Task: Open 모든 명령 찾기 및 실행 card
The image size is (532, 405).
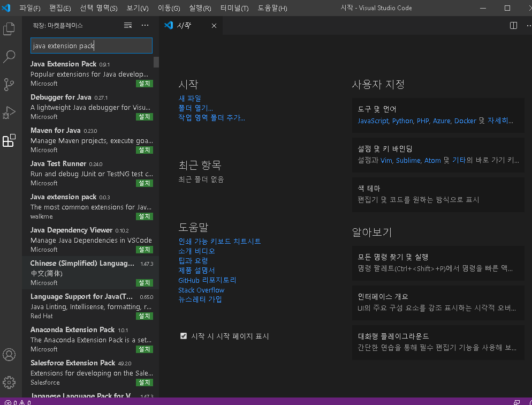Action: tap(438, 263)
